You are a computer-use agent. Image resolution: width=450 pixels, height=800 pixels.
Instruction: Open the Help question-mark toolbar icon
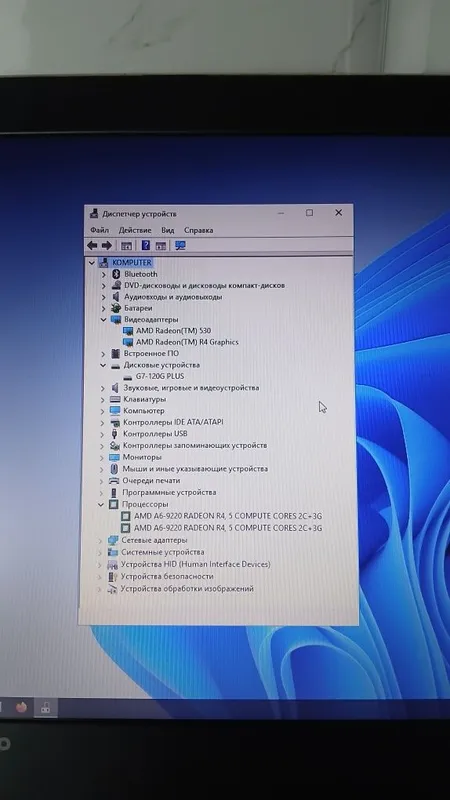click(x=145, y=245)
